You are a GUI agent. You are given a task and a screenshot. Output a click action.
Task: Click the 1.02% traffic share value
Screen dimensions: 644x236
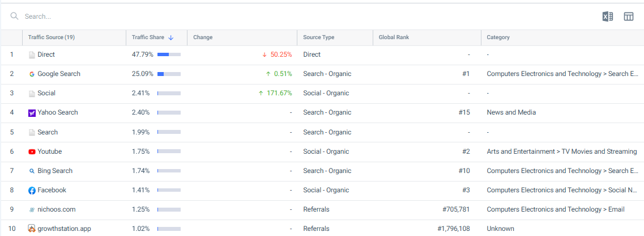click(140, 229)
